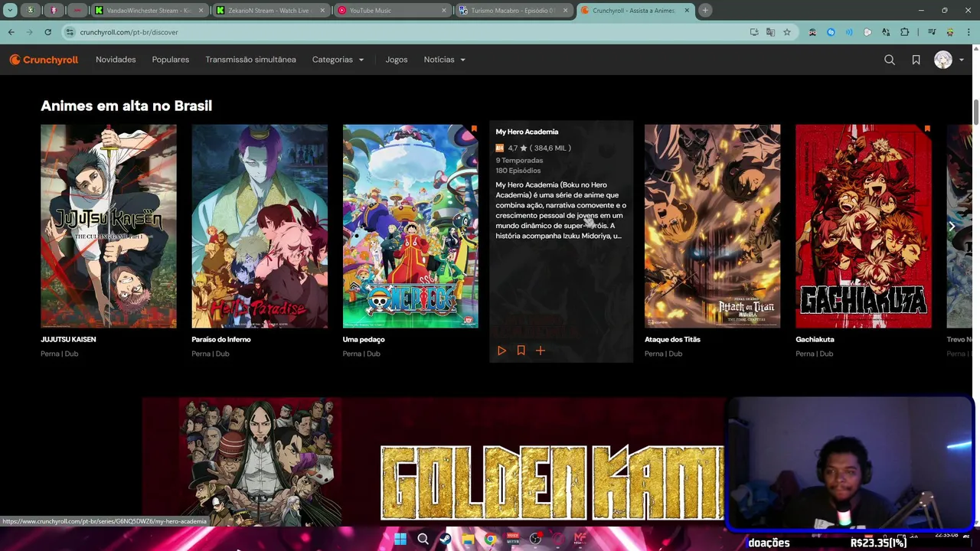Open File Explorer from the taskbar

[467, 540]
